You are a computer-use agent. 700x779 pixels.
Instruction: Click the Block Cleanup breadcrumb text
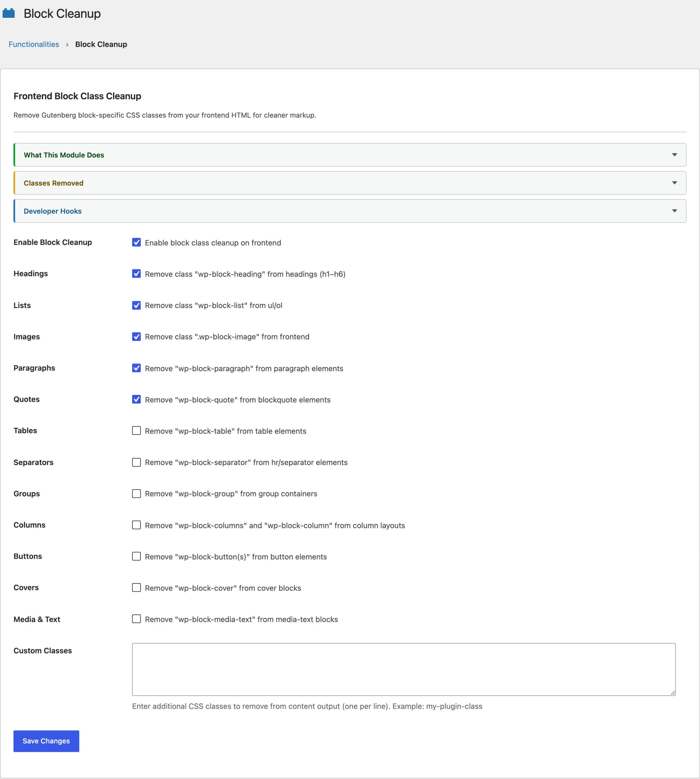tap(101, 44)
